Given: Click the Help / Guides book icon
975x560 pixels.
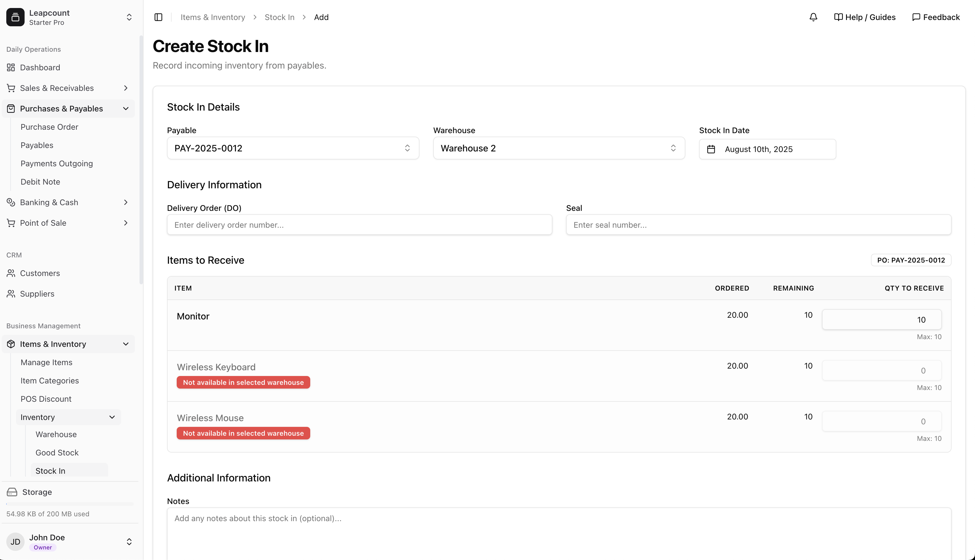Looking at the screenshot, I should pyautogui.click(x=838, y=17).
